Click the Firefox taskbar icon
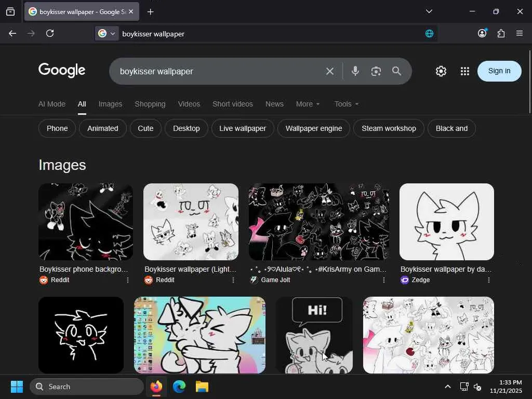 pos(156,387)
